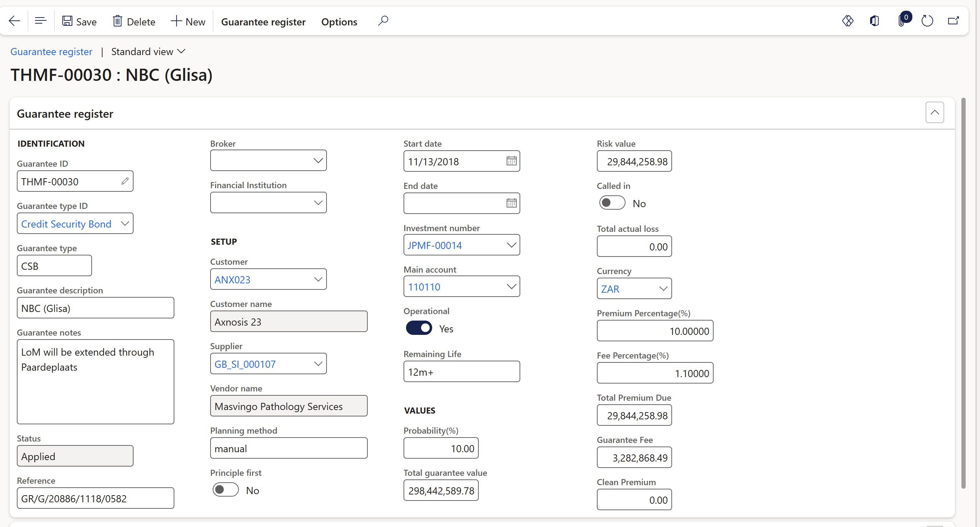
Task: Expand the Standard view selector
Action: click(x=148, y=52)
